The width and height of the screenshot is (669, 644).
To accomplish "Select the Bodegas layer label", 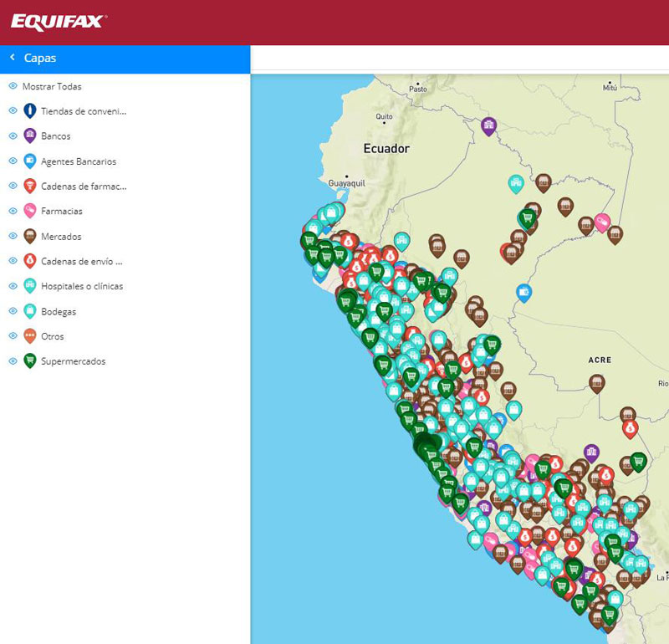I will tap(59, 311).
